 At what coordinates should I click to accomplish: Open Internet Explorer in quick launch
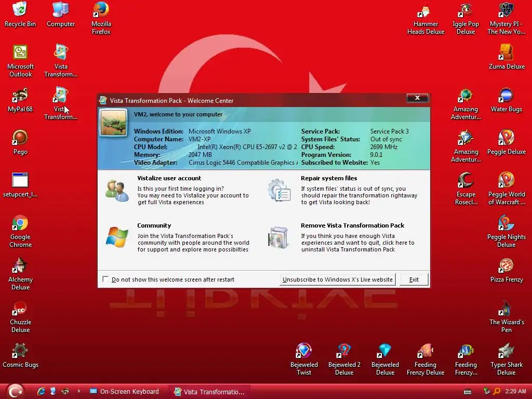coord(41,391)
